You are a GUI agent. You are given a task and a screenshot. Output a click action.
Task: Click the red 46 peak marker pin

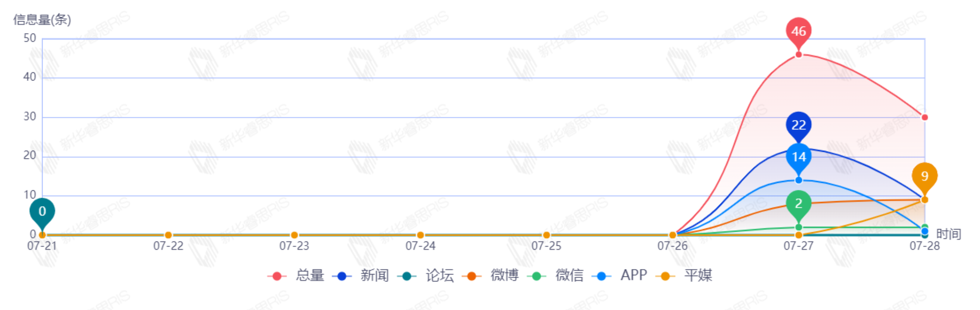(x=799, y=31)
